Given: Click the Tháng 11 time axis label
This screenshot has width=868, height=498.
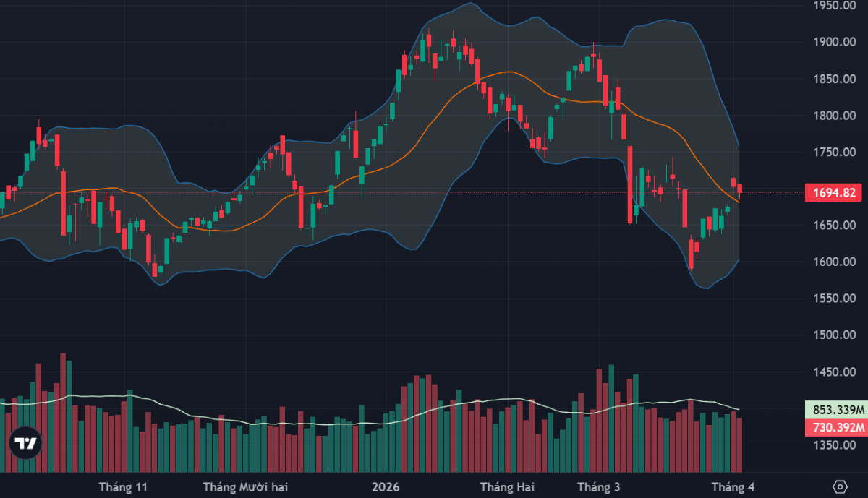Looking at the screenshot, I should tap(123, 487).
